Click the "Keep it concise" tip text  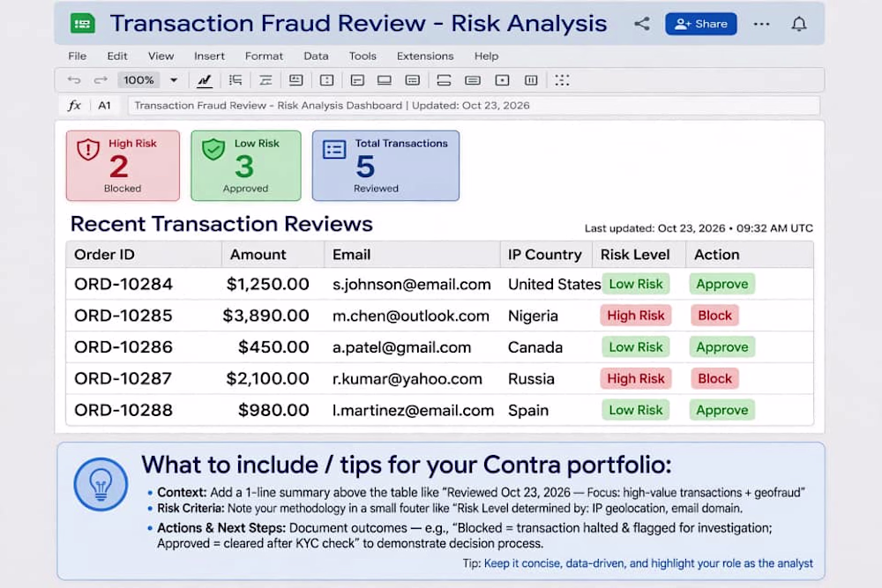pyautogui.click(x=648, y=563)
